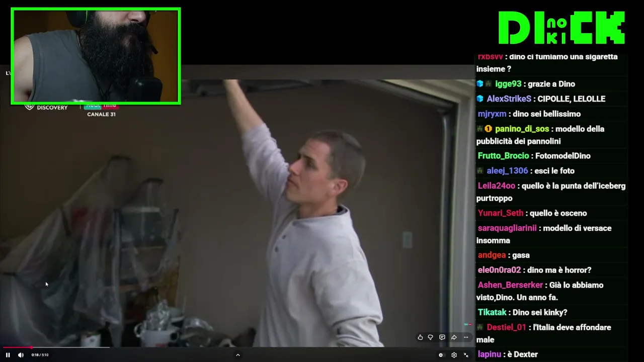
Task: Click the message 'esci le foto'
Action: point(554,171)
